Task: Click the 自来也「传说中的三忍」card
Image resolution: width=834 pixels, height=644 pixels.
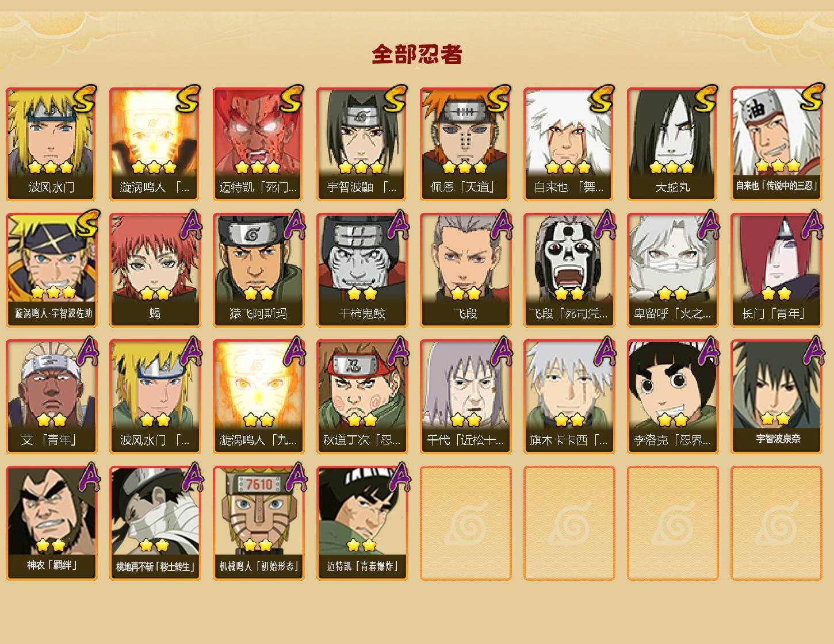Action: coord(776,144)
